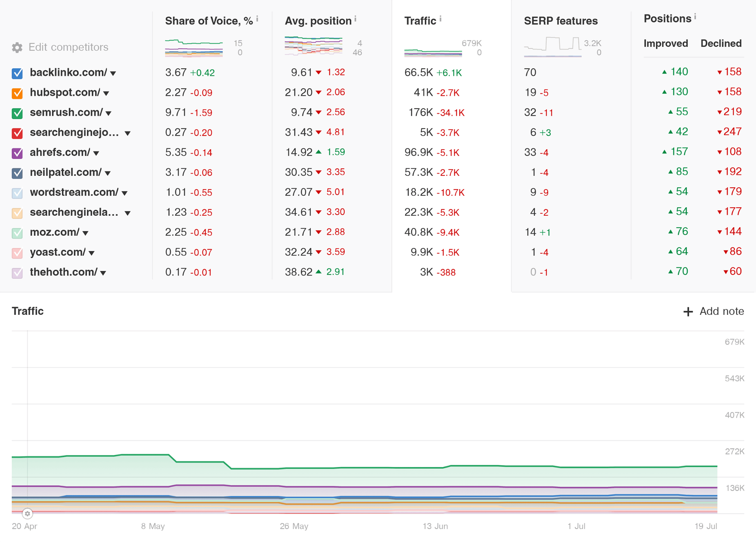
Task: Select the SERP features tab
Action: (560, 21)
